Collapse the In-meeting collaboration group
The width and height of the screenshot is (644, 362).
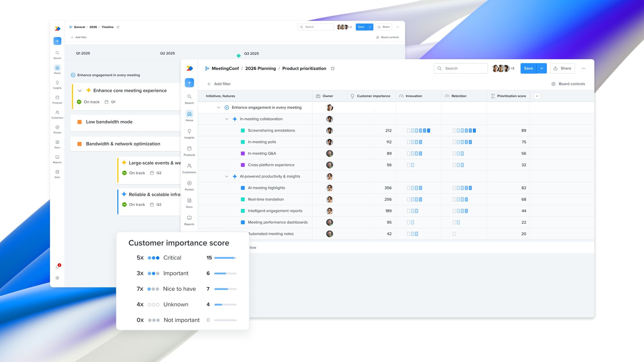point(226,119)
